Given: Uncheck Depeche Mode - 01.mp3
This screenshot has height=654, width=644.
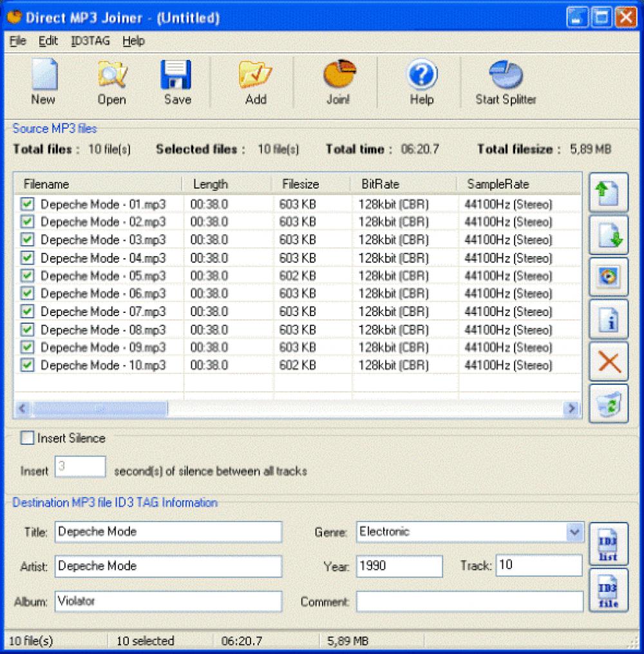Looking at the screenshot, I should (x=27, y=204).
